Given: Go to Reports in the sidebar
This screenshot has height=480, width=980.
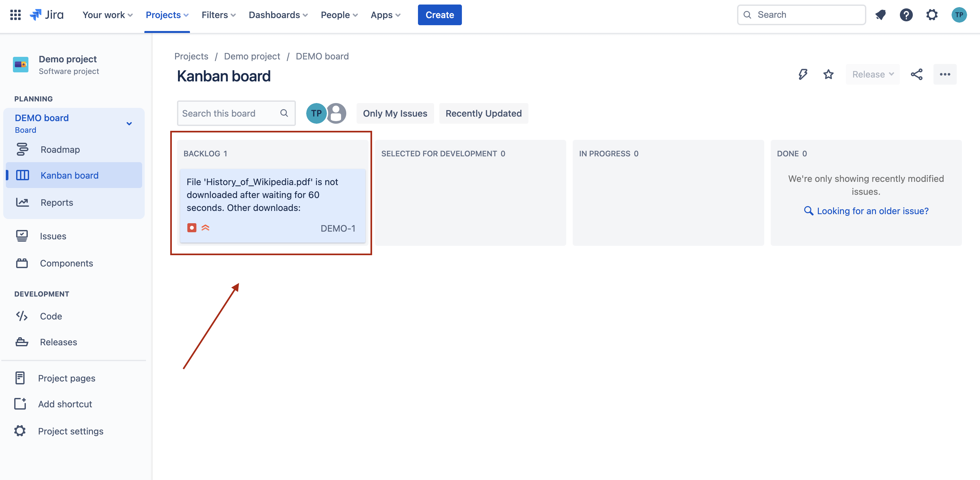Looking at the screenshot, I should pyautogui.click(x=57, y=202).
